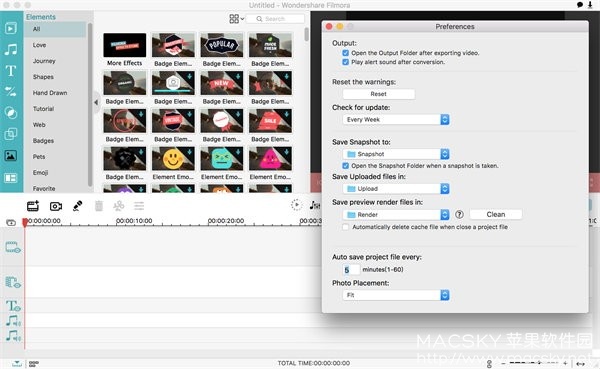600x369 pixels.
Task: Uncheck Open the Snapshot Folder when snapshot taken
Action: tap(346, 166)
